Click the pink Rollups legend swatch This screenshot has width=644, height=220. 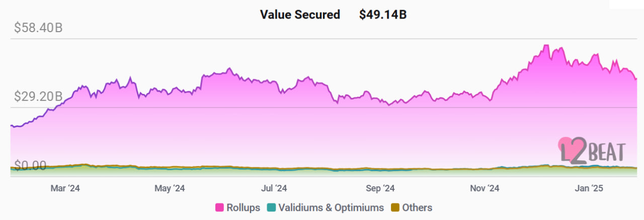[x=219, y=207]
